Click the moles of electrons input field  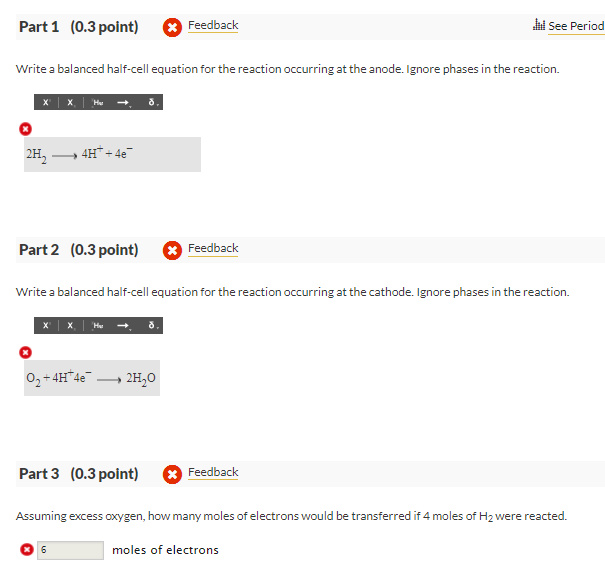click(71, 550)
